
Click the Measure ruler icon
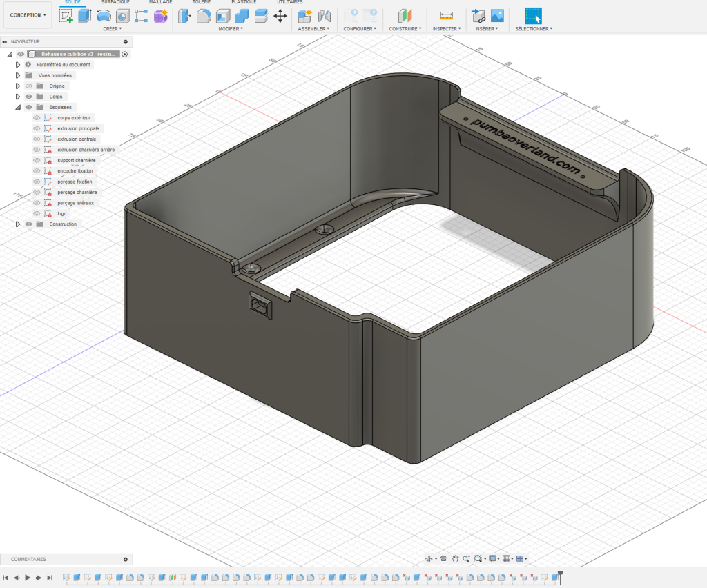pos(447,17)
